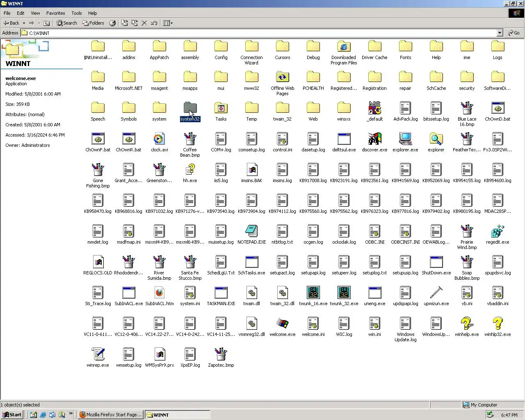Open the View menu
This screenshot has height=420, width=525.
pos(36,13)
